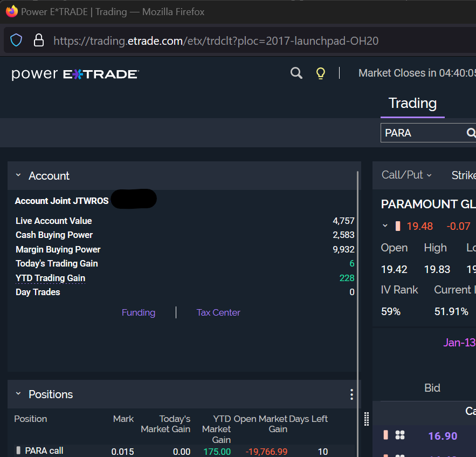The image size is (476, 457).
Task: Select the Jan-13 expiration date
Action: 459,343
